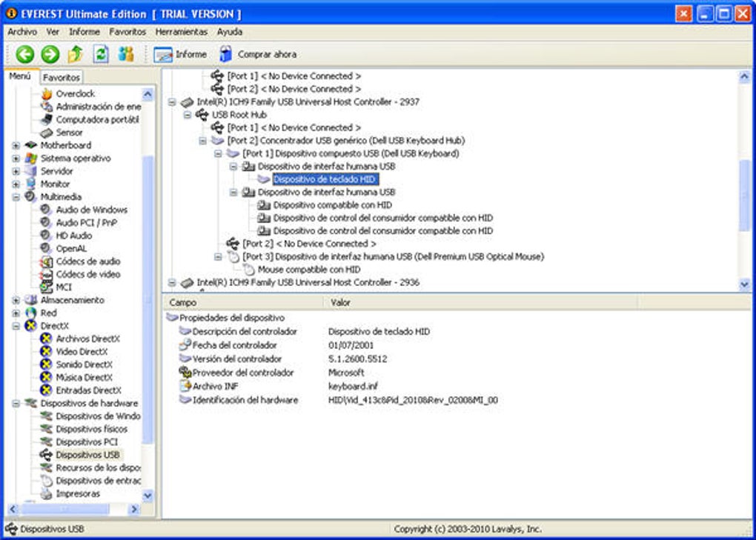Select Dispositivo compatible con HID item
The height and width of the screenshot is (540, 756).
[333, 205]
